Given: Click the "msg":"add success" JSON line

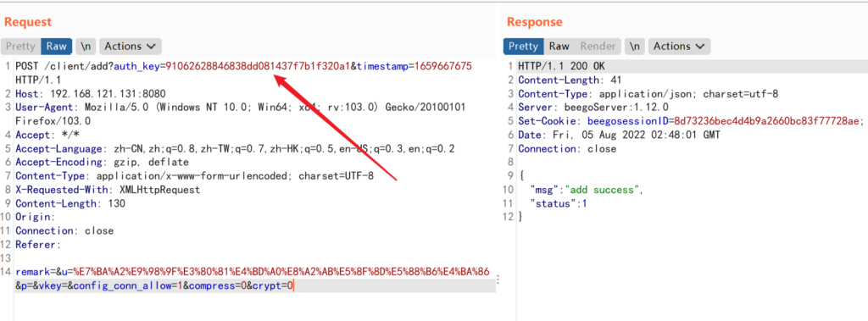Looking at the screenshot, I should (587, 190).
